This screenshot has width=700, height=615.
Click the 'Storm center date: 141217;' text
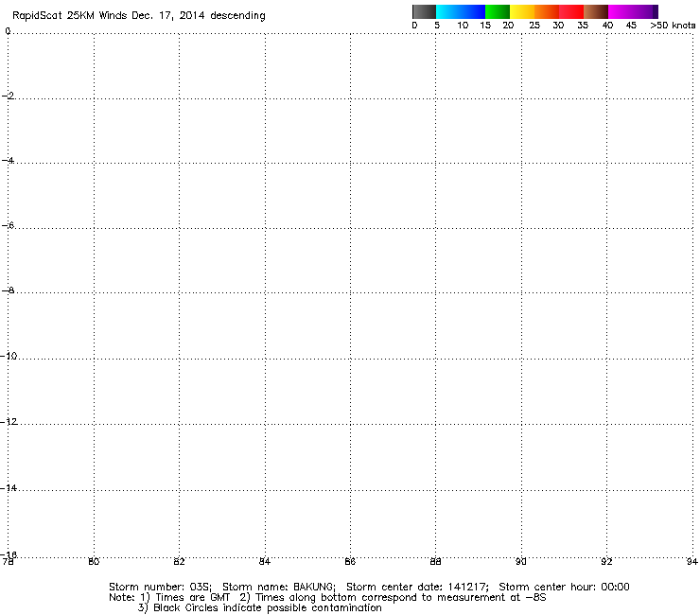pyautogui.click(x=417, y=587)
